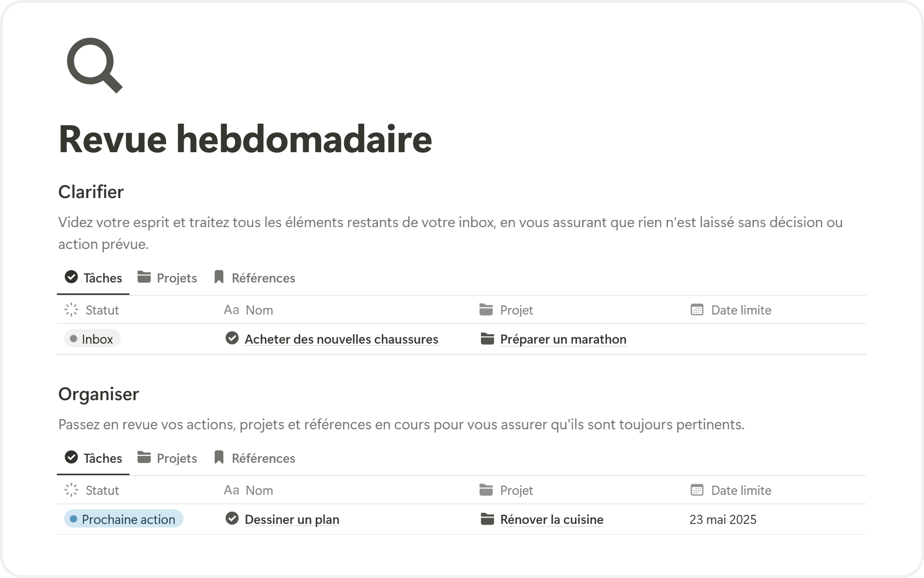The width and height of the screenshot is (924, 578).
Task: Mark Dessiner un plan task as done
Action: [232, 519]
